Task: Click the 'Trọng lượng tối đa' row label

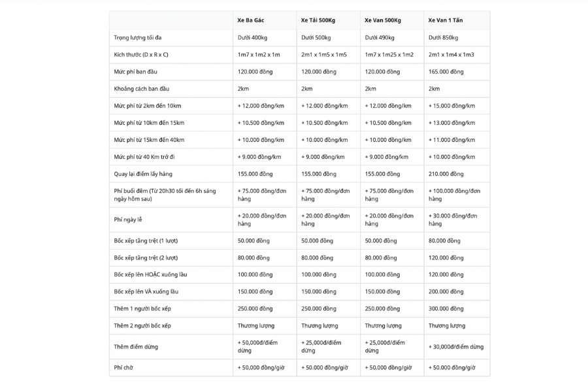Action: (x=138, y=38)
